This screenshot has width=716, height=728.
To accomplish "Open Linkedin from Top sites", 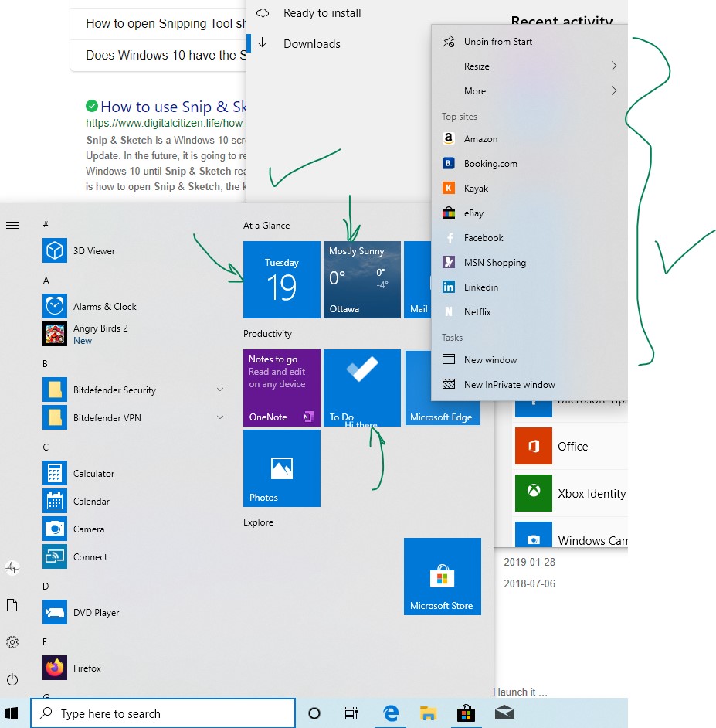I will coord(529,287).
